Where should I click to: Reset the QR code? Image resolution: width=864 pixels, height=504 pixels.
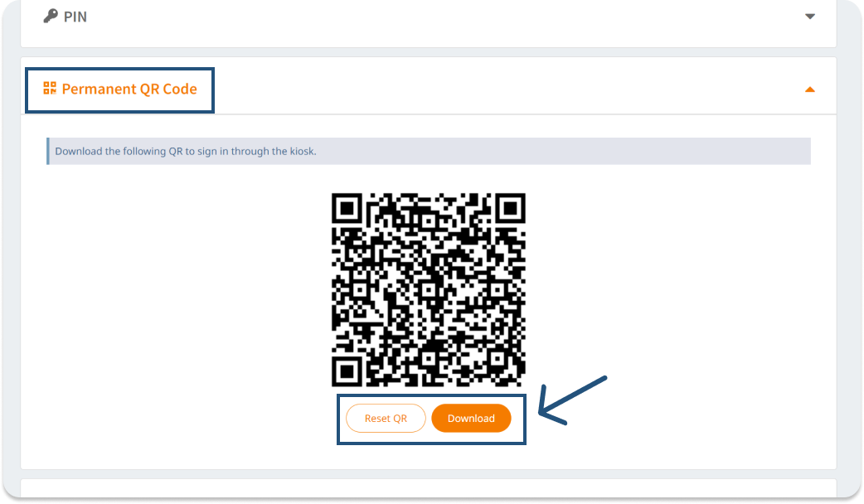386,418
